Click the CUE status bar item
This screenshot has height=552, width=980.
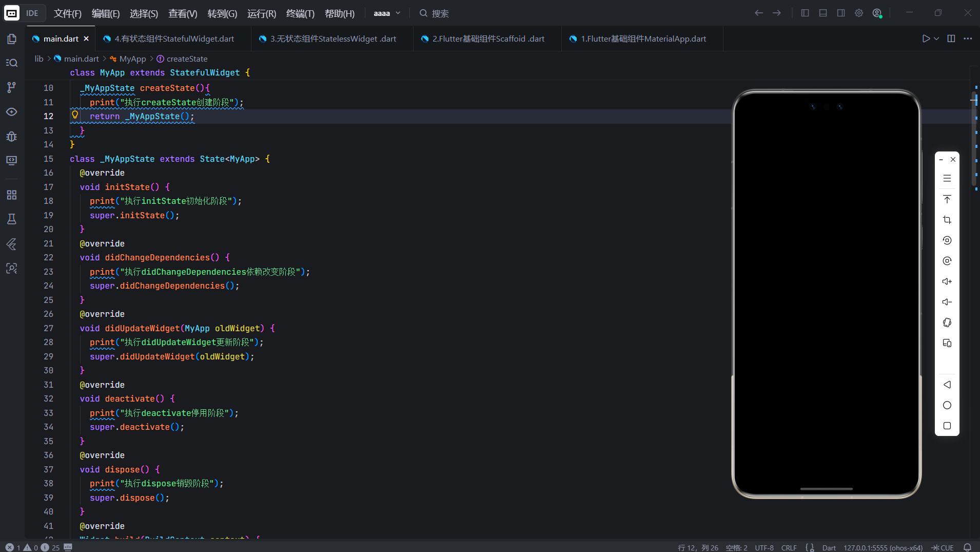pos(943,547)
